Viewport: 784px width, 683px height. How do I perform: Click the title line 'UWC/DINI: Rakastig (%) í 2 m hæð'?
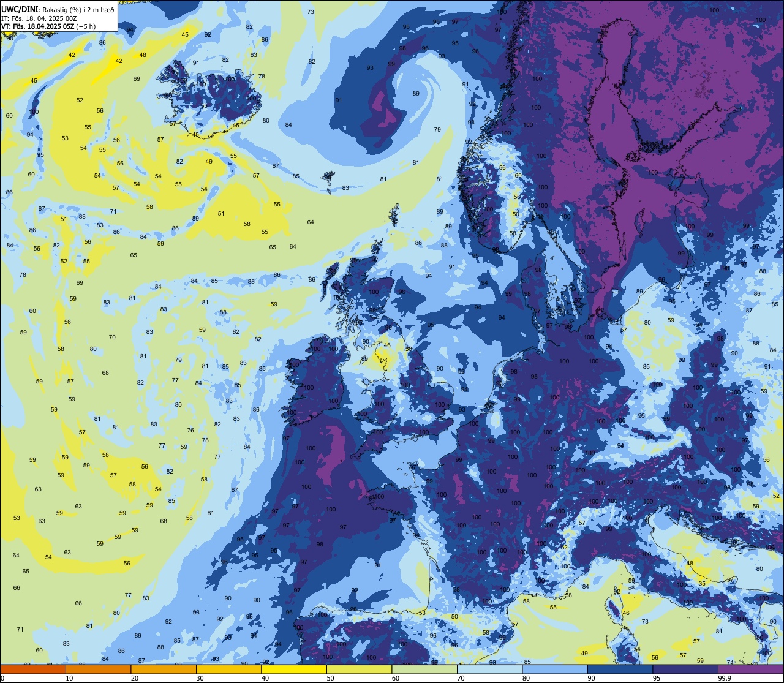click(58, 9)
